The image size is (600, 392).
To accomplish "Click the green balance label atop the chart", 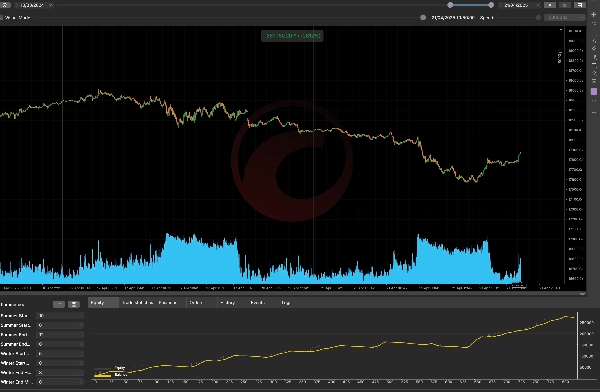I will click(x=292, y=36).
